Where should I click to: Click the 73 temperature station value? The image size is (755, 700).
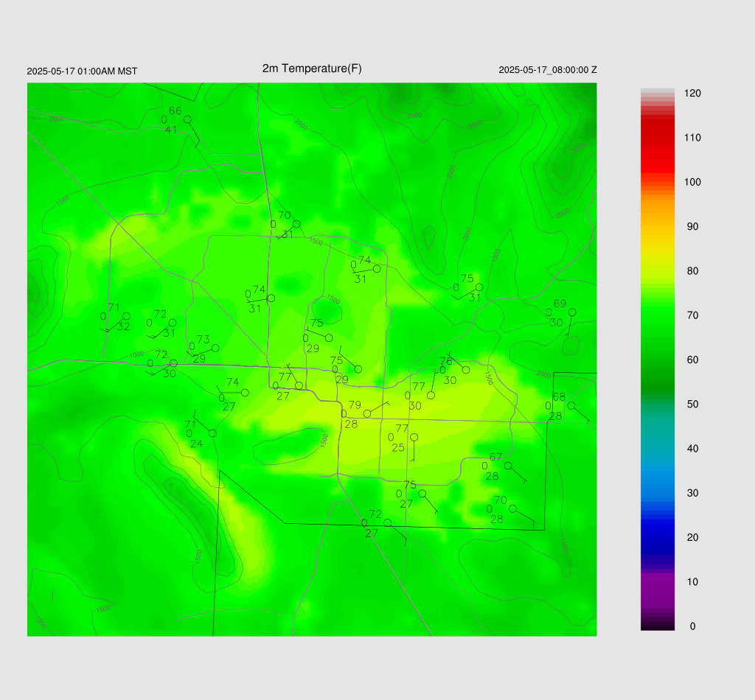(x=203, y=339)
